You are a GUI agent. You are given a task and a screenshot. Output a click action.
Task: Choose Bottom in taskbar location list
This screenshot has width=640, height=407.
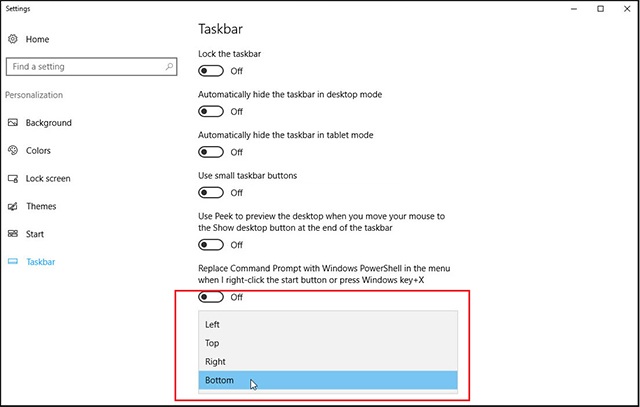pyautogui.click(x=328, y=380)
